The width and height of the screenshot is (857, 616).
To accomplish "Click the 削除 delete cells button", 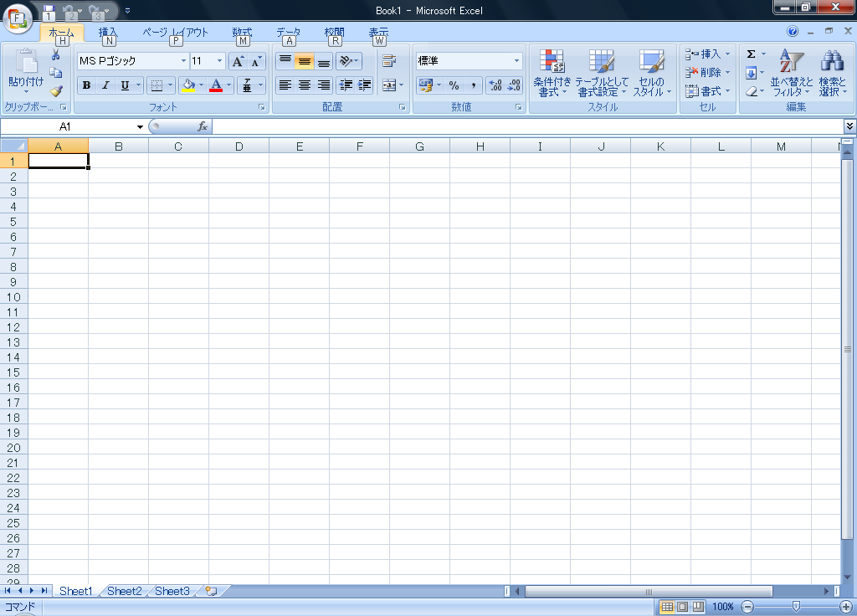I will 709,73.
